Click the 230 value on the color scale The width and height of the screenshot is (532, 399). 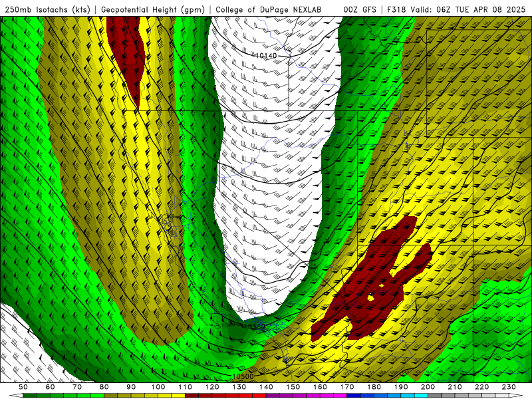[509, 387]
